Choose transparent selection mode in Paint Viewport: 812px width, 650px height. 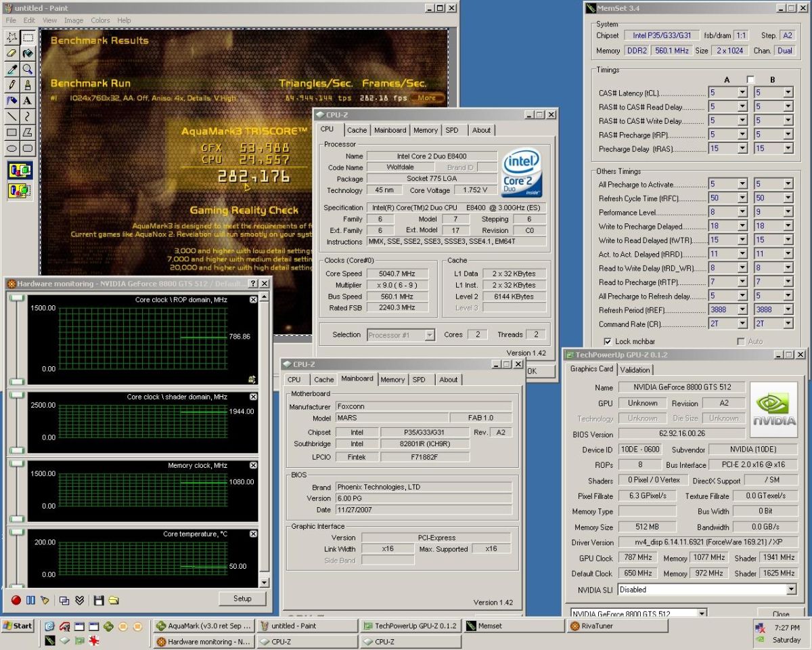coord(20,192)
